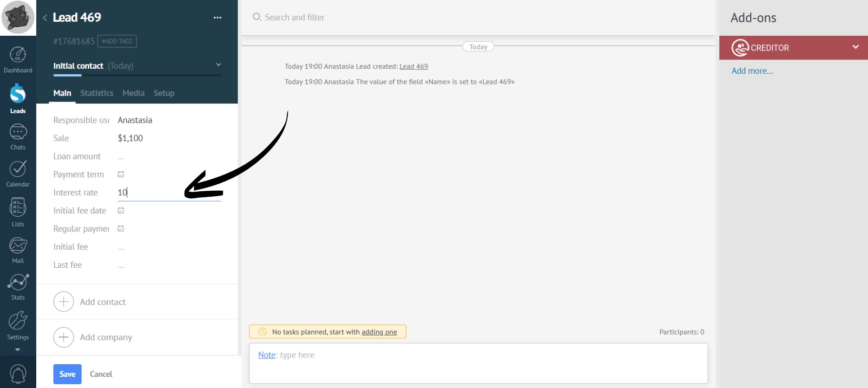
Task: Click the Loan amount empty value
Action: [121, 157]
